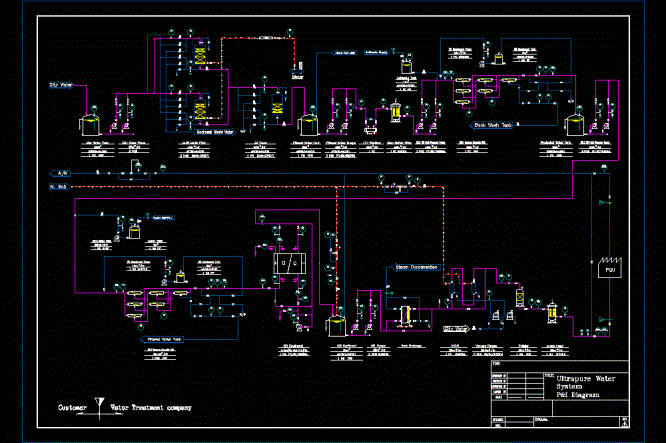666x443 pixels.
Task: Click the red dashed gas line tag
Action: 59,186
